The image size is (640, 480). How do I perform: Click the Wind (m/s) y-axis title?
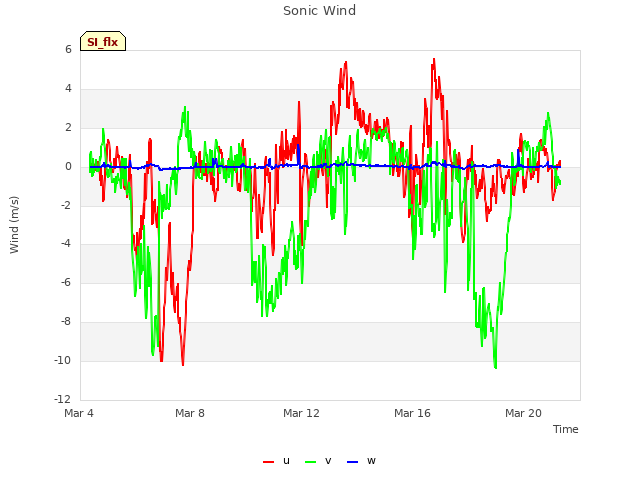click(14, 225)
